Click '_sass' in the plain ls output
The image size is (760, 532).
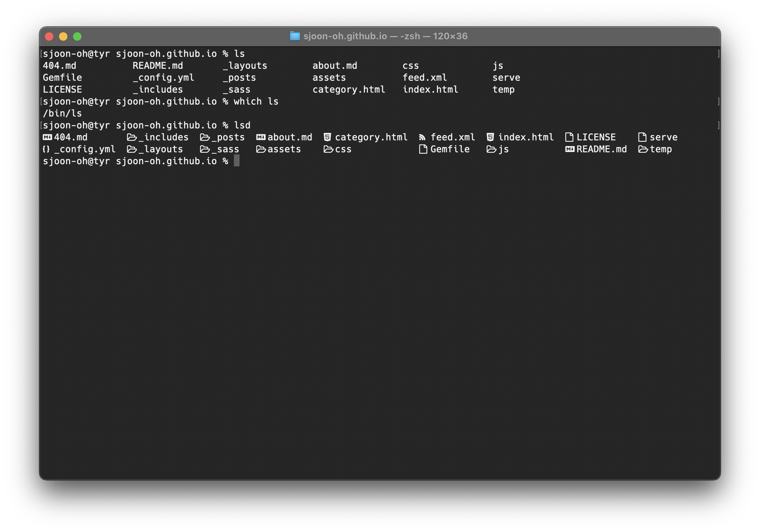click(236, 89)
